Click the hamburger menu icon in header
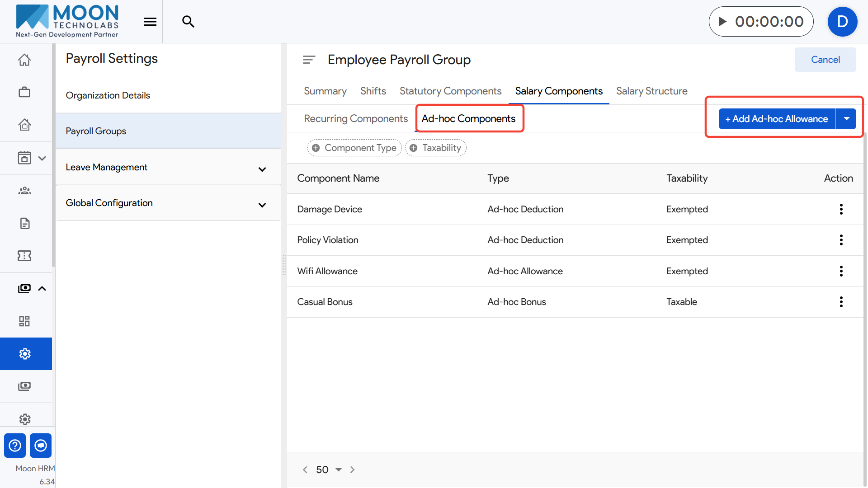 pos(150,22)
